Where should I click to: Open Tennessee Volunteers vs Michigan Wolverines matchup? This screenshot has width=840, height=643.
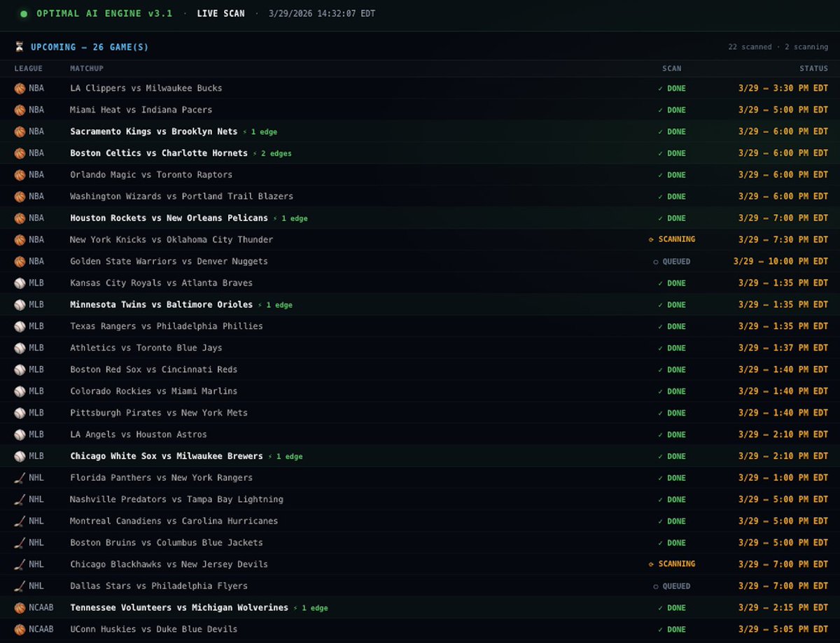179,608
